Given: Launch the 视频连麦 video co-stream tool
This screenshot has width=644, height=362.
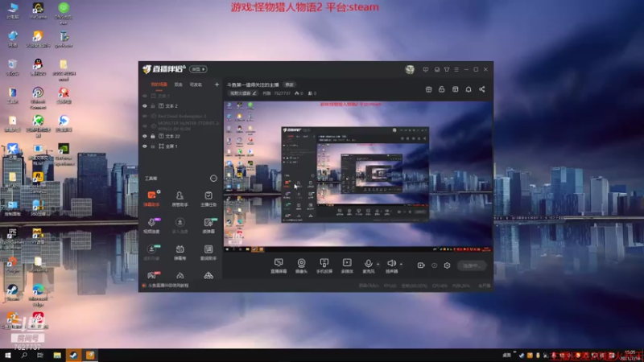Looking at the screenshot, I should point(151,225).
